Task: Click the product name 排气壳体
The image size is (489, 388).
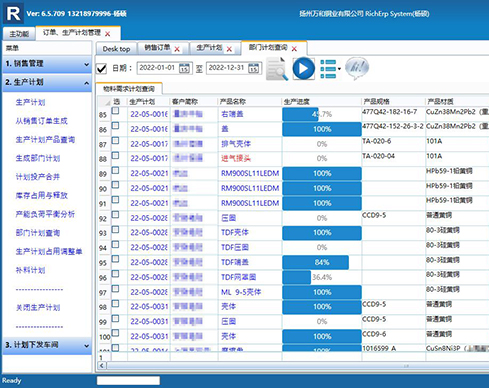Action: 236,144
